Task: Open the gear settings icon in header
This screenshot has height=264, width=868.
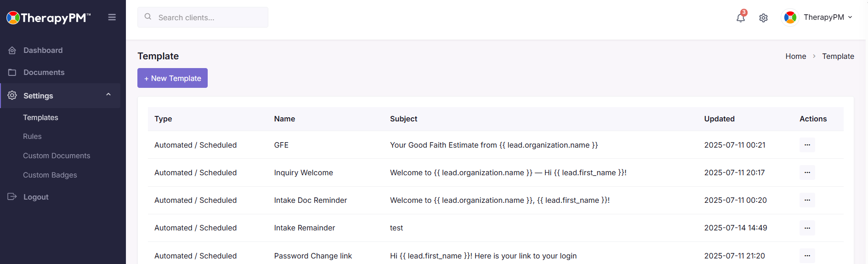Action: [763, 18]
